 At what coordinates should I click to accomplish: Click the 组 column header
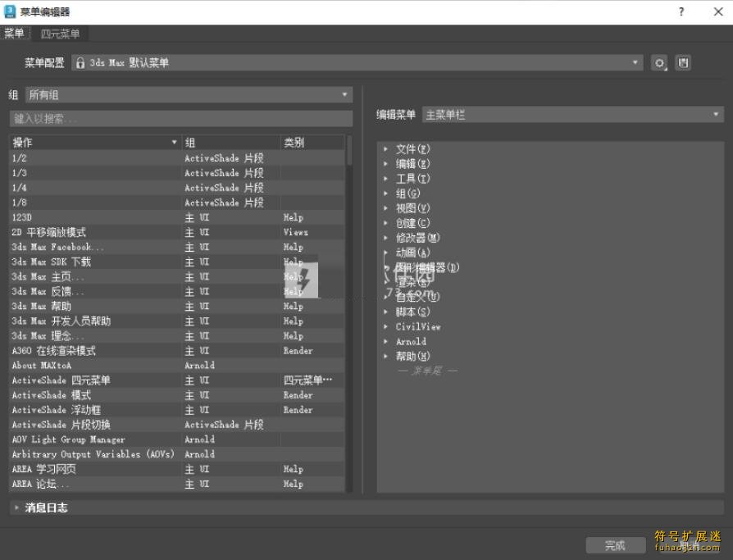231,142
